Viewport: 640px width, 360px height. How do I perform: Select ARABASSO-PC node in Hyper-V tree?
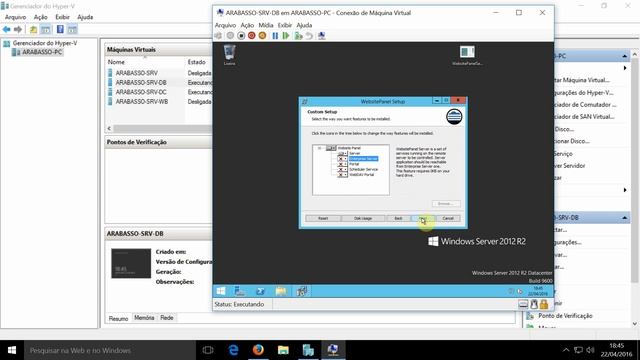(x=38, y=52)
